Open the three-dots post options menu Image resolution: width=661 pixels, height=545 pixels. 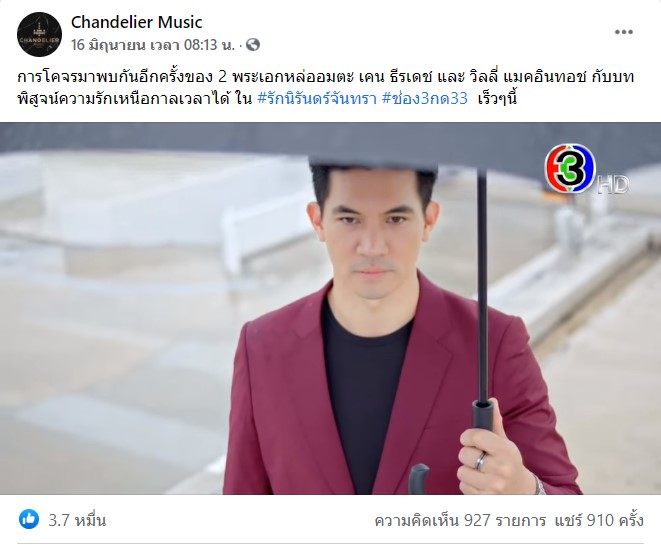(623, 32)
